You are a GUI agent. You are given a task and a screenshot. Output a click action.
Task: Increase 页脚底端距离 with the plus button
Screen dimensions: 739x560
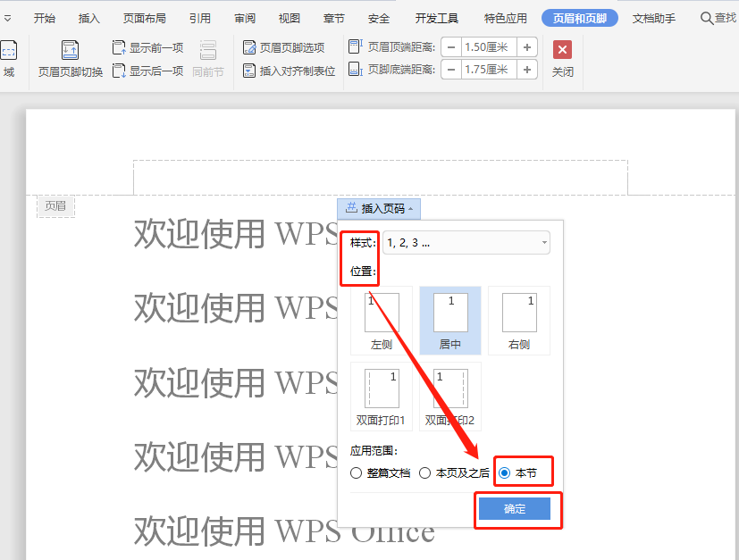(527, 70)
